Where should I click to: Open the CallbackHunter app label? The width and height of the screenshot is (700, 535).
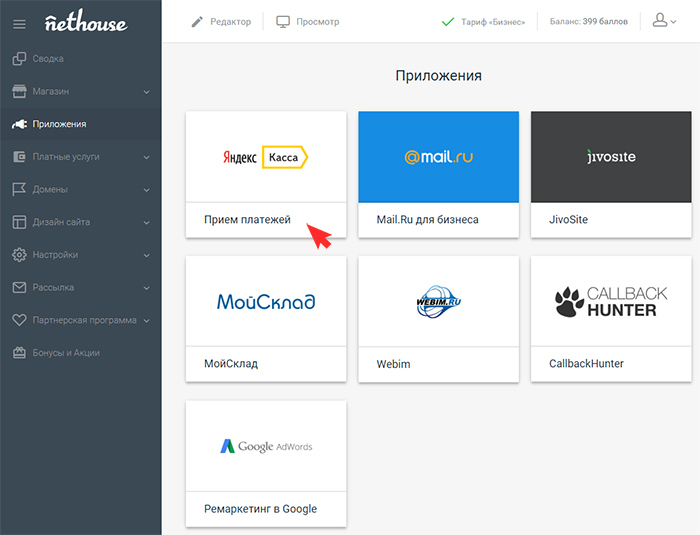click(586, 364)
